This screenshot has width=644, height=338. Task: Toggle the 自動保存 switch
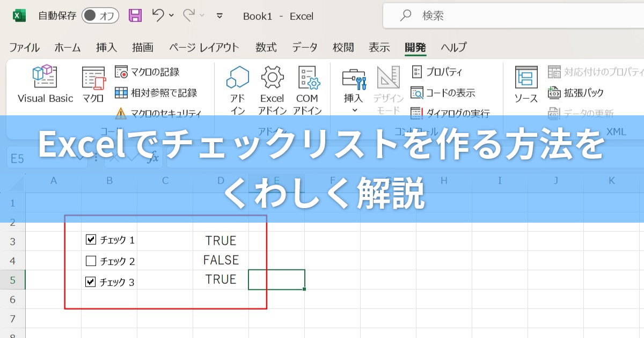click(100, 16)
